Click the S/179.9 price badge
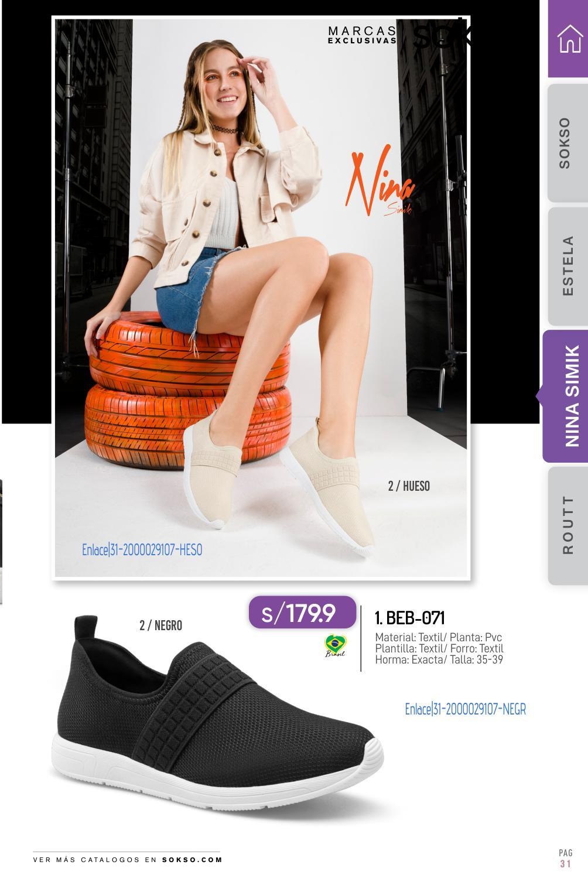Image resolution: width=588 pixels, height=882 pixels. [x=302, y=613]
